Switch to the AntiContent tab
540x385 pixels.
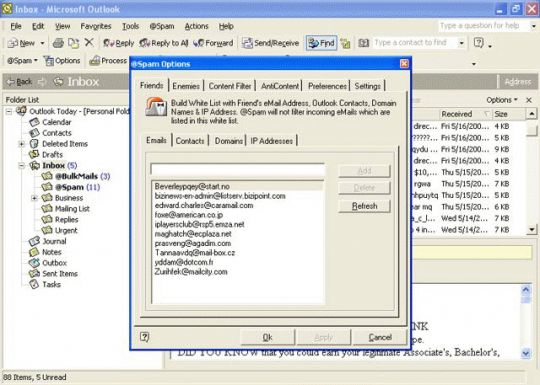280,86
